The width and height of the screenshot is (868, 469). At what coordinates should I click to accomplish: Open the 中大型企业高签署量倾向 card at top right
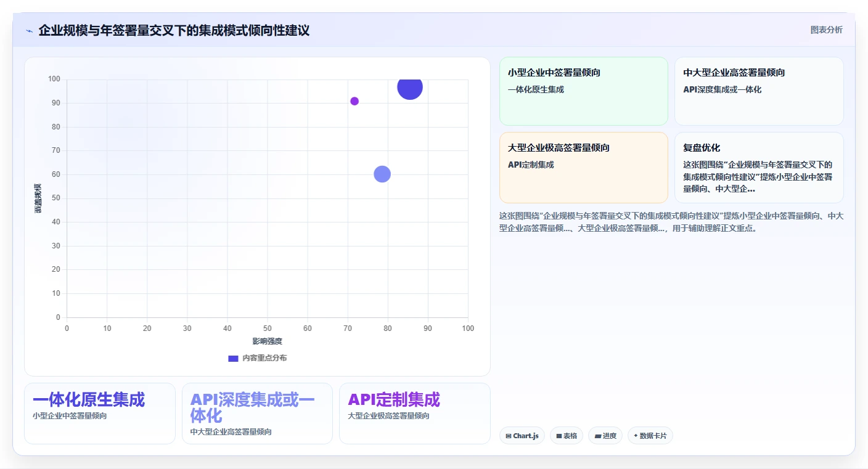759,91
